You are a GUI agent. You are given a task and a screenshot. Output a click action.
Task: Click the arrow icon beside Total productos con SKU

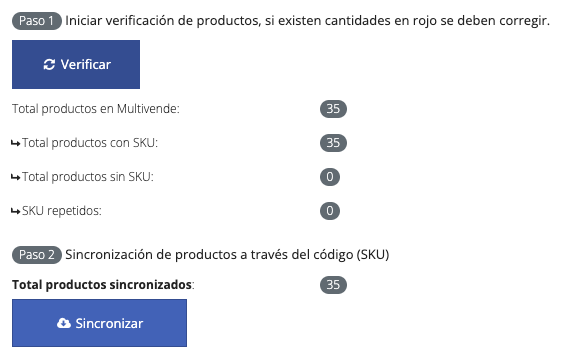[x=16, y=143]
